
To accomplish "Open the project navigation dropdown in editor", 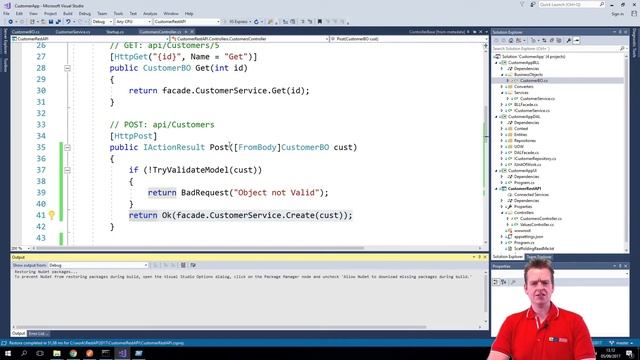I will (x=90, y=39).
